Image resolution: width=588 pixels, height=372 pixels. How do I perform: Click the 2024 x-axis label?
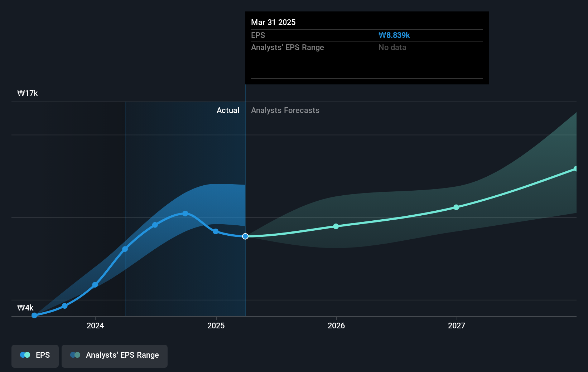click(95, 325)
